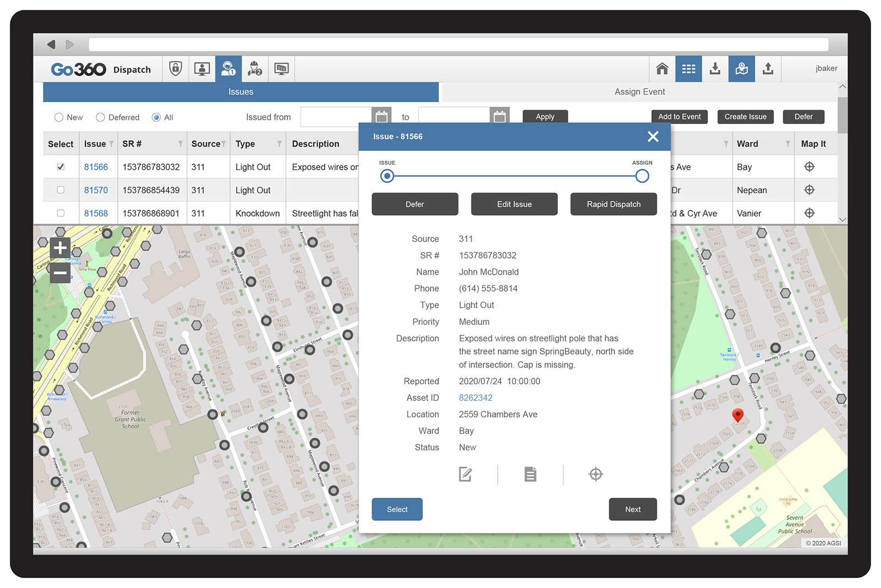Click Map It target for Nepean row
Image resolution: width=881 pixels, height=588 pixels.
809,190
